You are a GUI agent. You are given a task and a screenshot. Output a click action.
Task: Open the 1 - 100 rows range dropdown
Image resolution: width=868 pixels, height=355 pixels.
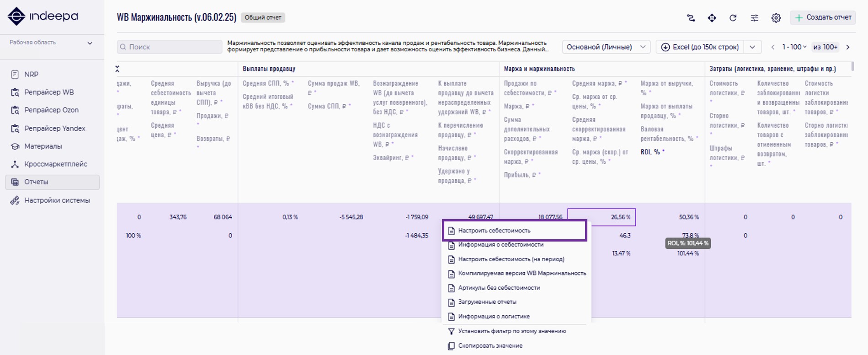pos(794,47)
